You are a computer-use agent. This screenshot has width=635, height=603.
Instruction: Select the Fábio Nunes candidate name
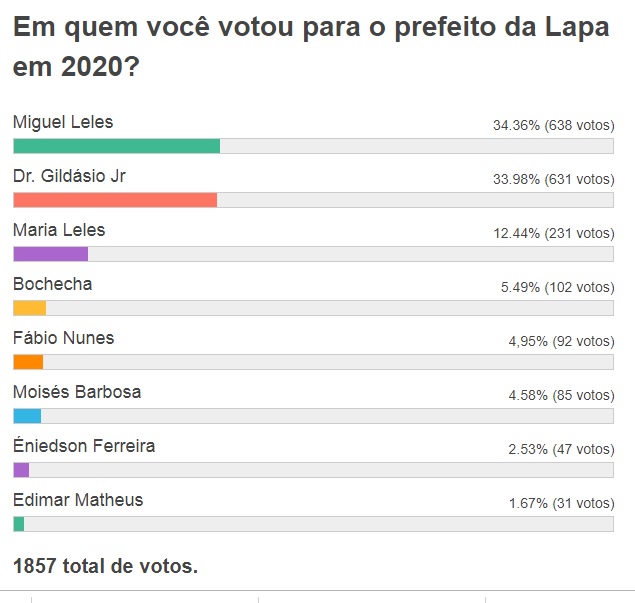click(63, 339)
